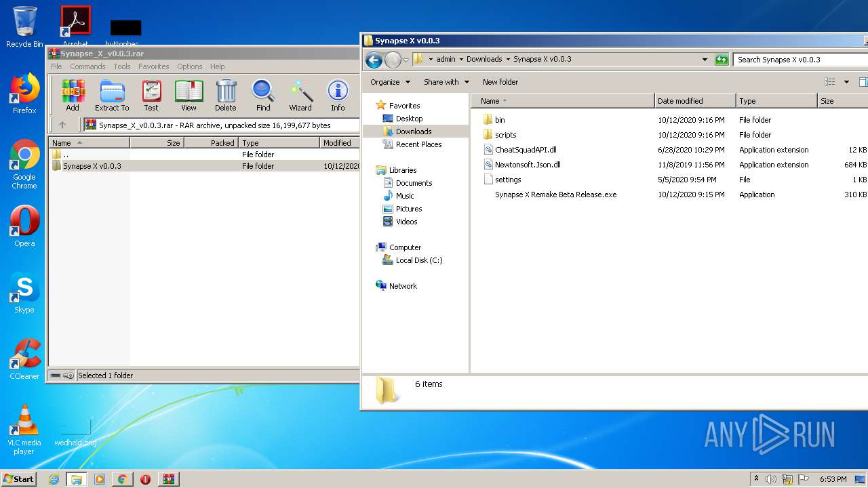Open VLC media player desktop shortcut
The image size is (868, 488).
24,430
